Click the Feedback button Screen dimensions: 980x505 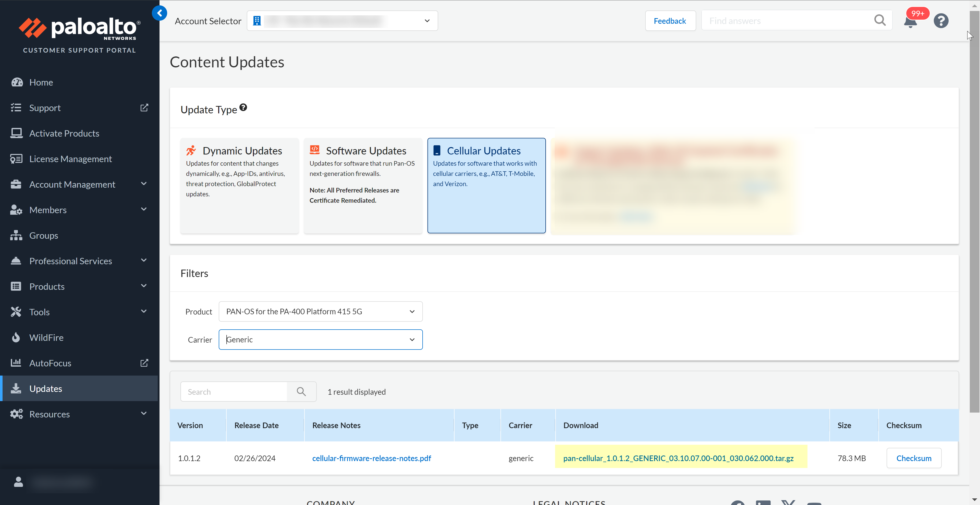[670, 21]
